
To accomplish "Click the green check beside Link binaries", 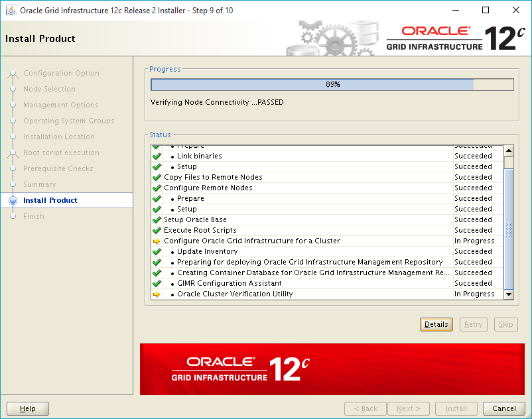I will 157,156.
